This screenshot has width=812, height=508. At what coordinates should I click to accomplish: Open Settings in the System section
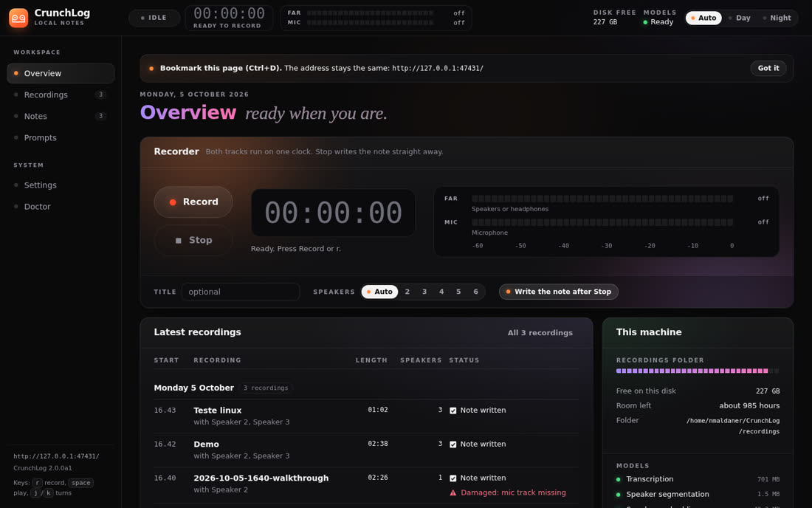point(61,185)
